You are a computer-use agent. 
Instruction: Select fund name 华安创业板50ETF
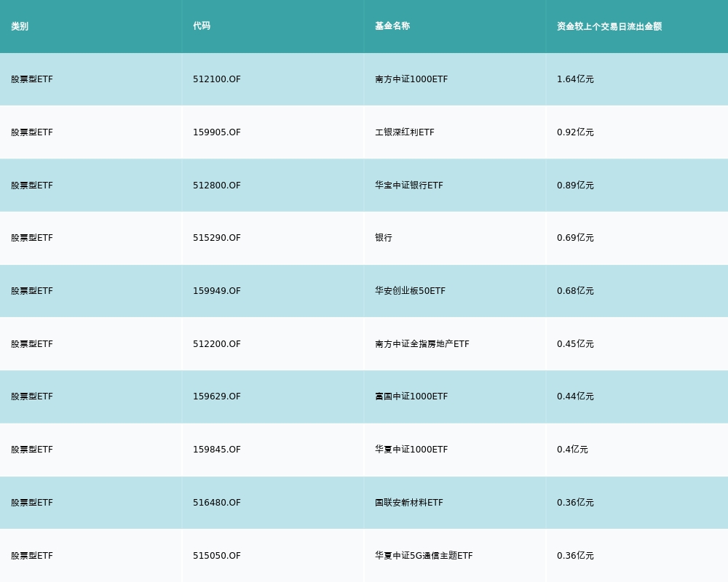tap(411, 291)
